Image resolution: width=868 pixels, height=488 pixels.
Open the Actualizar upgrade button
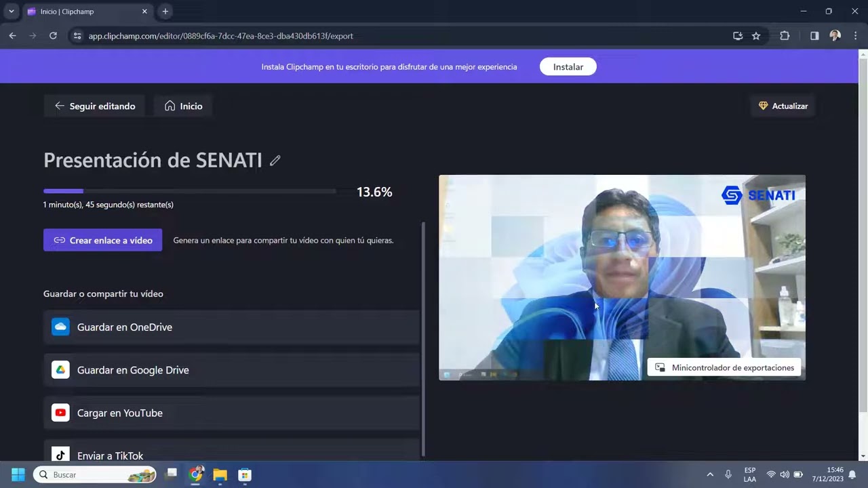tap(783, 106)
